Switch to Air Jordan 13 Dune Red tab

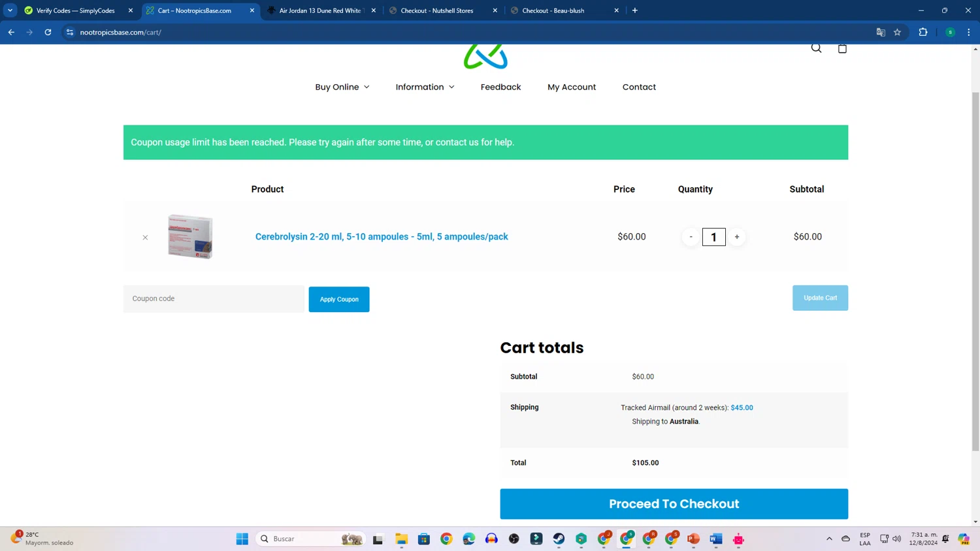tap(319, 10)
